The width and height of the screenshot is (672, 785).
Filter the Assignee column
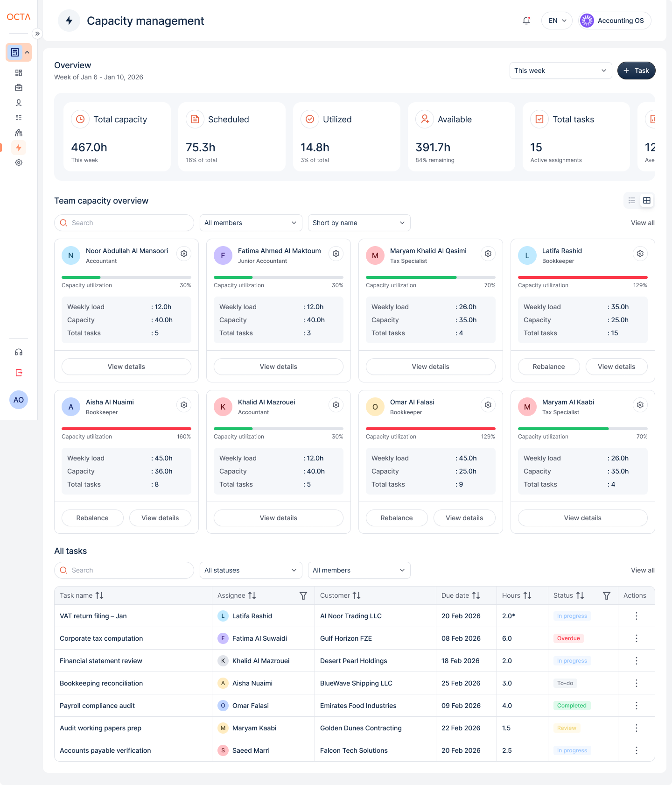(x=303, y=595)
